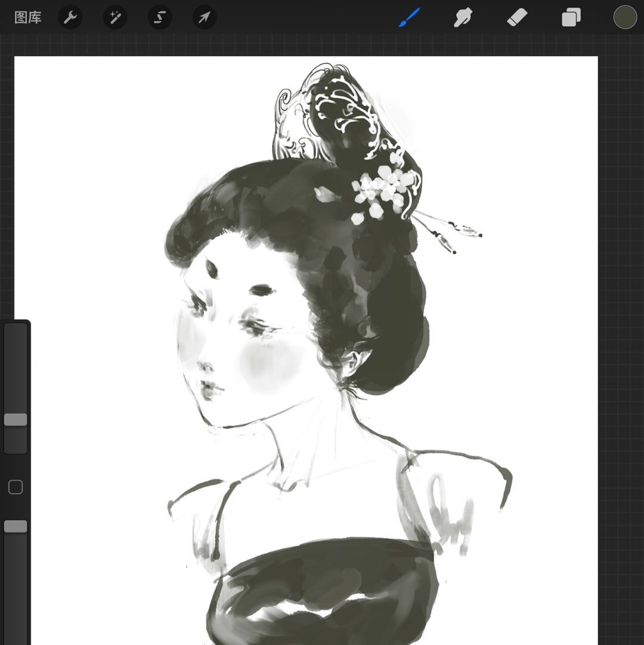Activate the S-shaped Selection tool
This screenshot has height=645, width=644.
[160, 18]
